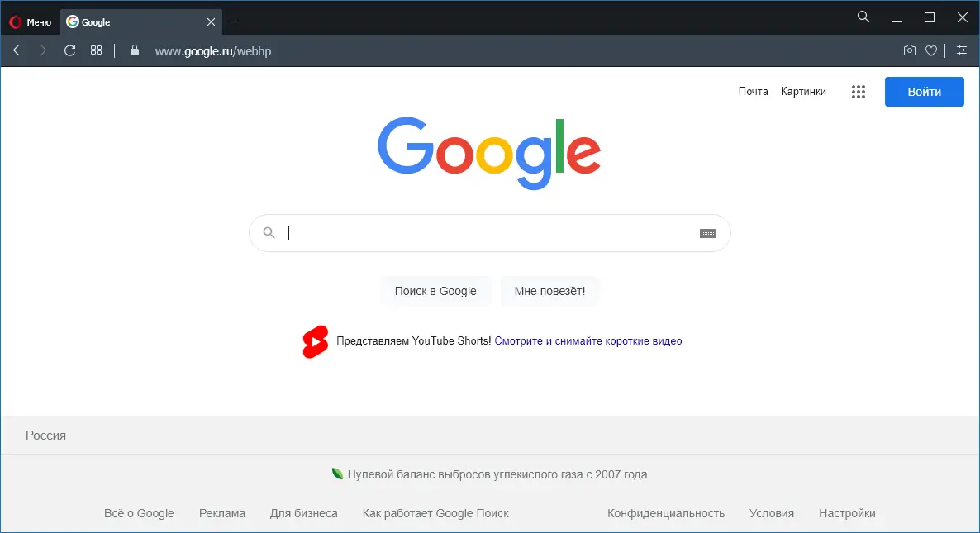The height and width of the screenshot is (533, 980).
Task: Open the Конфиденциальность link
Action: point(666,514)
